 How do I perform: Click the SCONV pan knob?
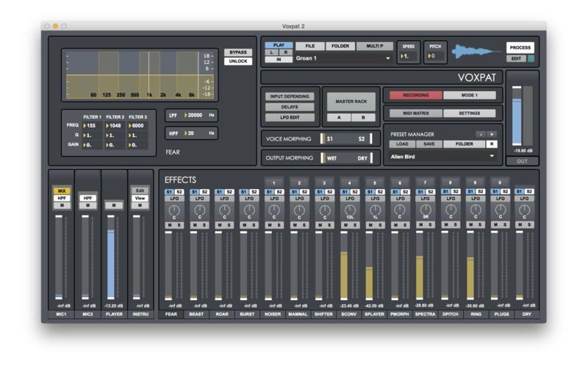coord(349,210)
